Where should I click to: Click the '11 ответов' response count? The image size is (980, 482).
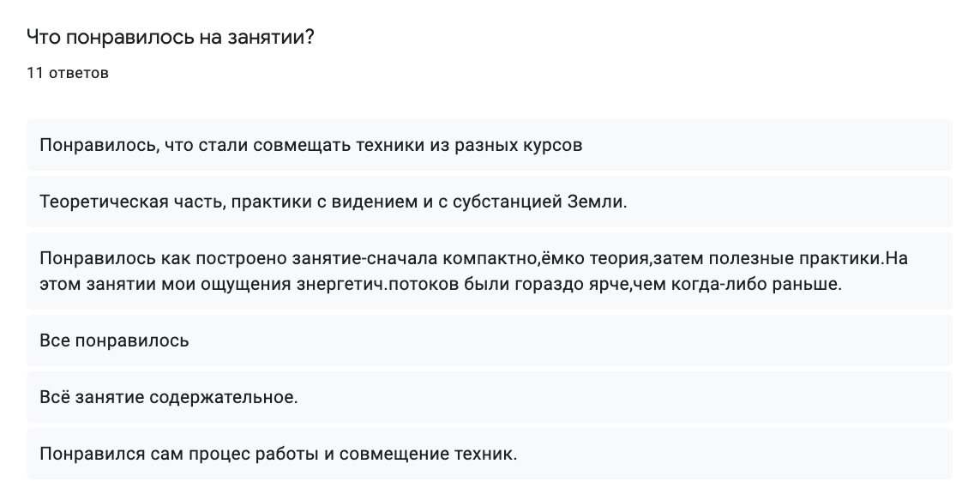coord(68,73)
